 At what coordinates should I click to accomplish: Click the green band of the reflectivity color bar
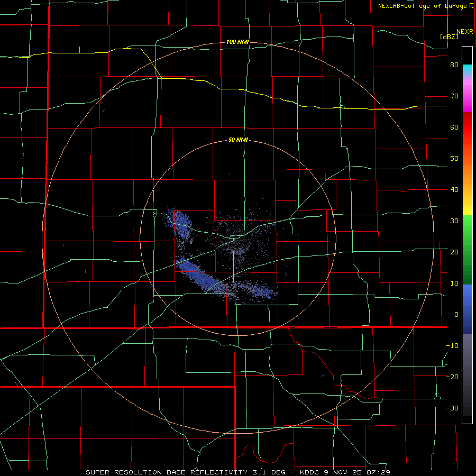click(467, 250)
